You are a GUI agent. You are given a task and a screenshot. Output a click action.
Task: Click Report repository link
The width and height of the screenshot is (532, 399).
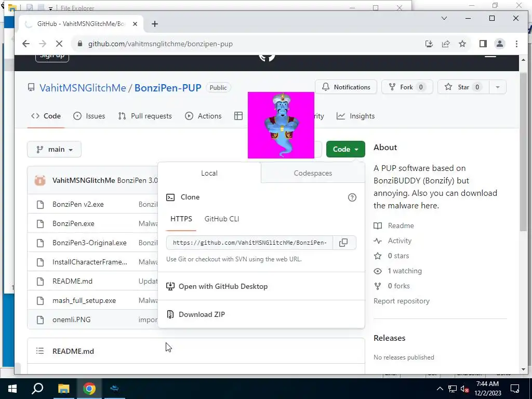[x=402, y=301]
